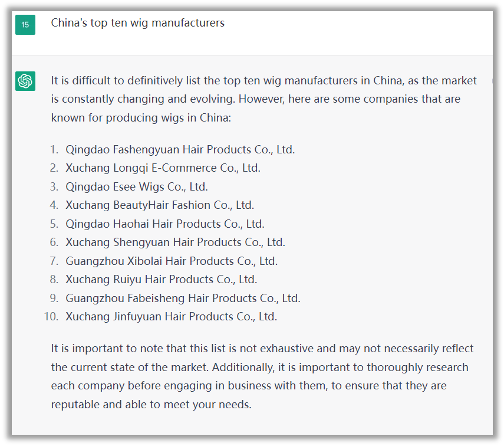Click the line 'known for producing wigs in China:'
This screenshot has width=504, height=446.
pos(141,117)
